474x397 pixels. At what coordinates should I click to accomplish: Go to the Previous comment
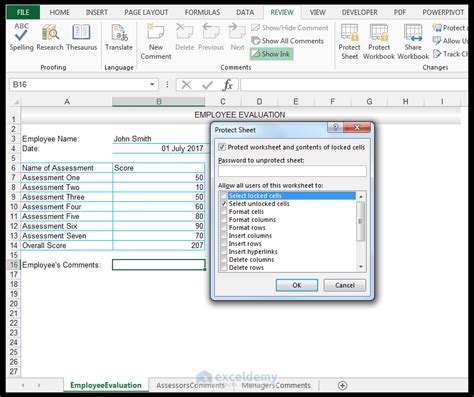click(211, 37)
